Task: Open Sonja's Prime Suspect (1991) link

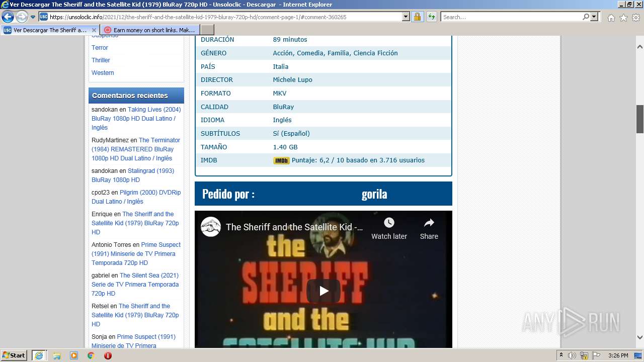Action: [x=134, y=341]
